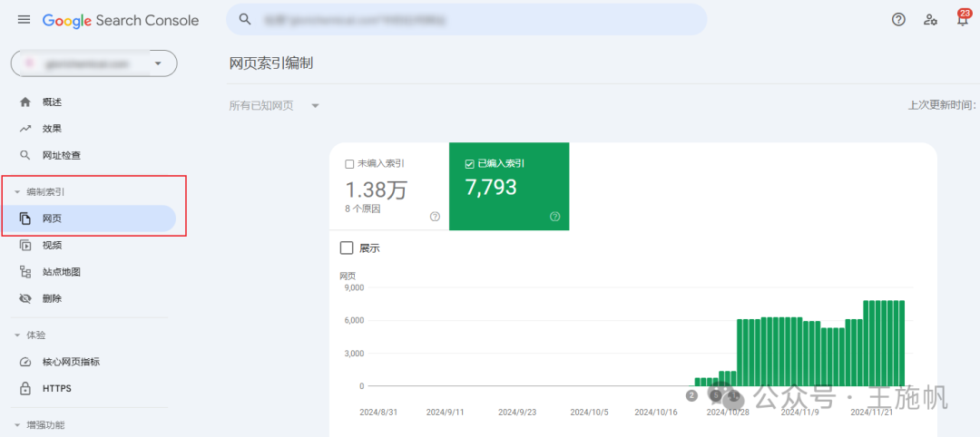The image size is (980, 437).
Task: Click the 2024/11/9 date label
Action: point(800,413)
